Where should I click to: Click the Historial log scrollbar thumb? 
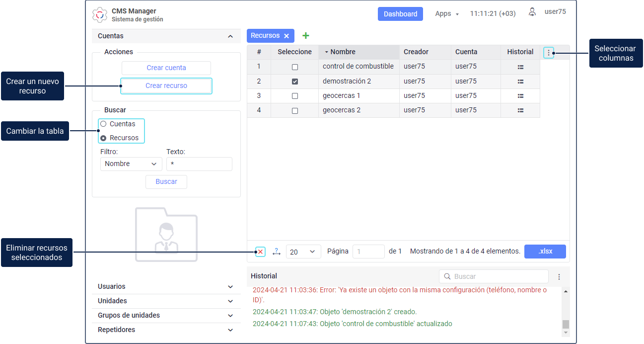(x=566, y=324)
